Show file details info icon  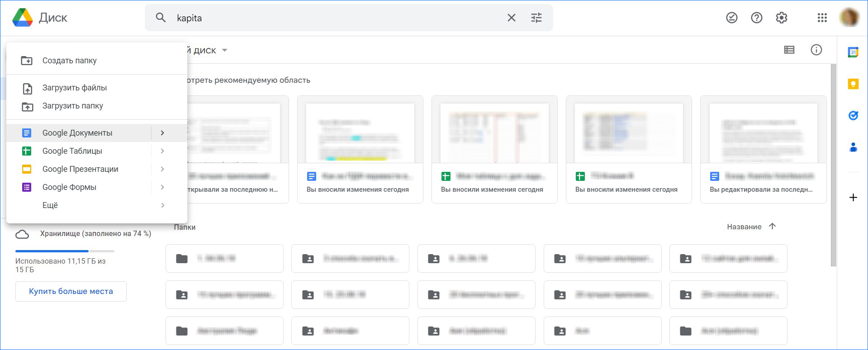point(816,50)
